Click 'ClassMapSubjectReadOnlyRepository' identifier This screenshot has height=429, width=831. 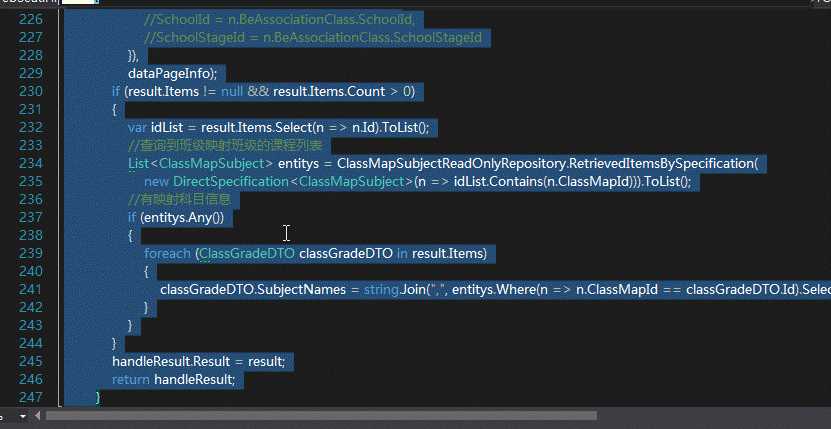[450, 163]
